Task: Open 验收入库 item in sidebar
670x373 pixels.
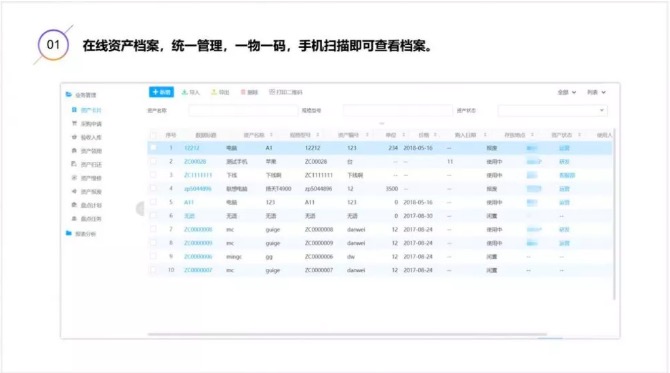Action: 87,137
